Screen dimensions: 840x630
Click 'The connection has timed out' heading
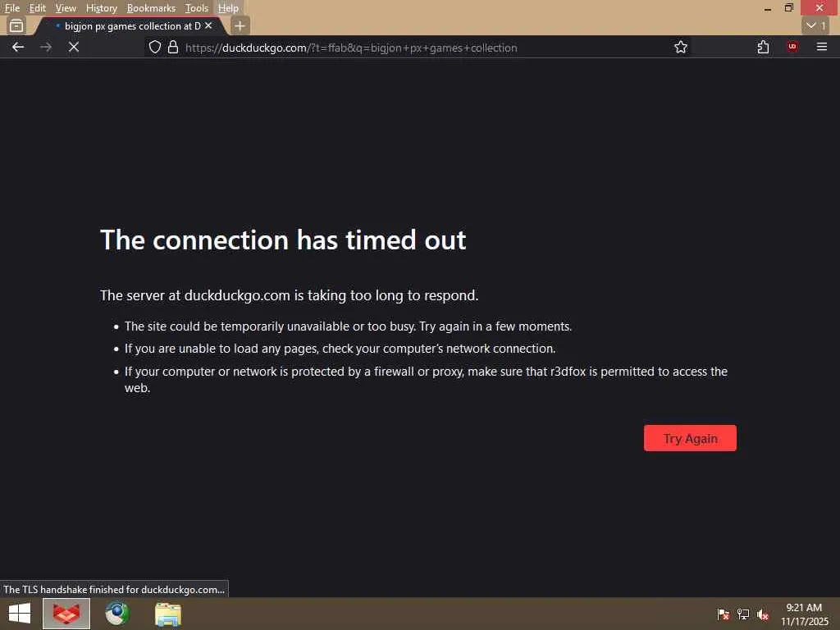(x=283, y=240)
